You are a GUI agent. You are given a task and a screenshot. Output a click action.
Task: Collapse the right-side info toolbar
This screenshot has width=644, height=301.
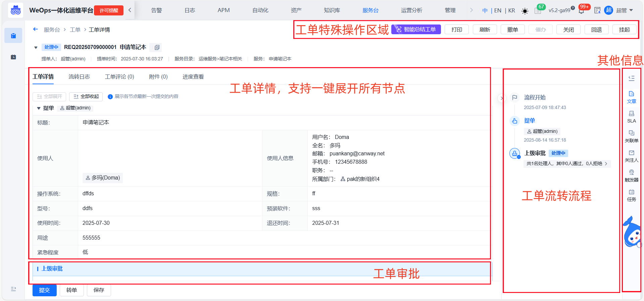[x=631, y=78]
